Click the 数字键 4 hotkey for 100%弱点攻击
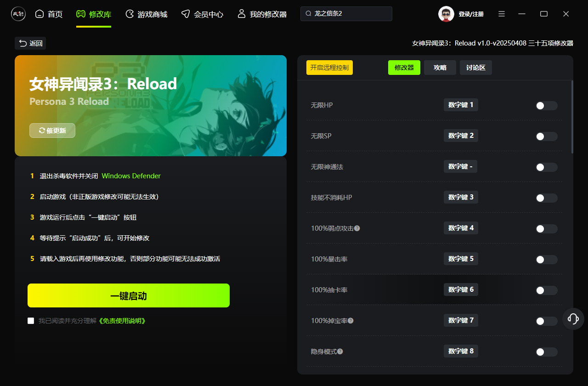This screenshot has width=588, height=386. pos(461,228)
